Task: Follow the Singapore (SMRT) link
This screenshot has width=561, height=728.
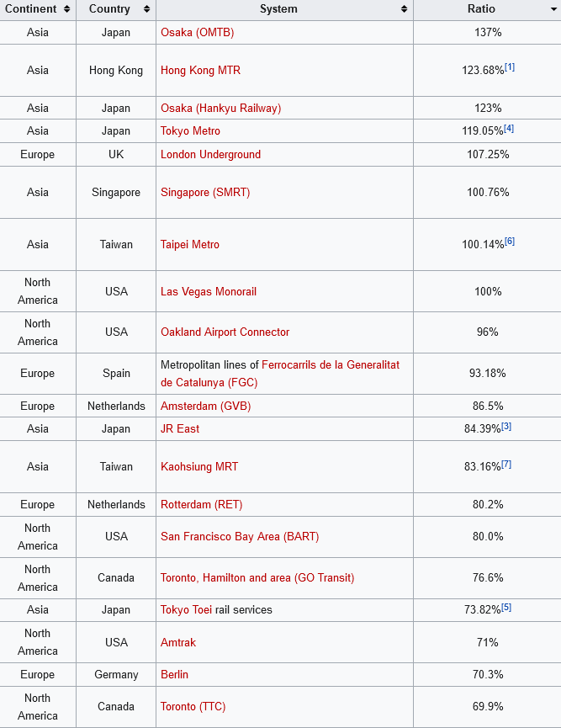Action: pyautogui.click(x=205, y=192)
